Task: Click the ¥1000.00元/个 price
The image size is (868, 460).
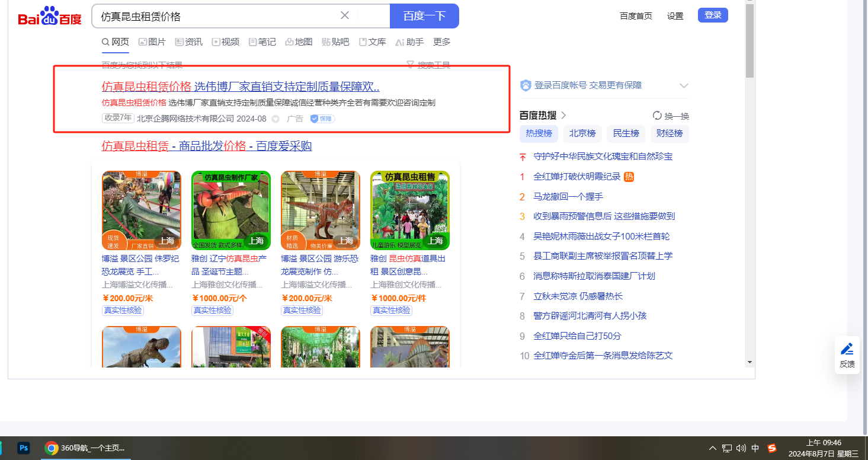Action: click(x=219, y=298)
